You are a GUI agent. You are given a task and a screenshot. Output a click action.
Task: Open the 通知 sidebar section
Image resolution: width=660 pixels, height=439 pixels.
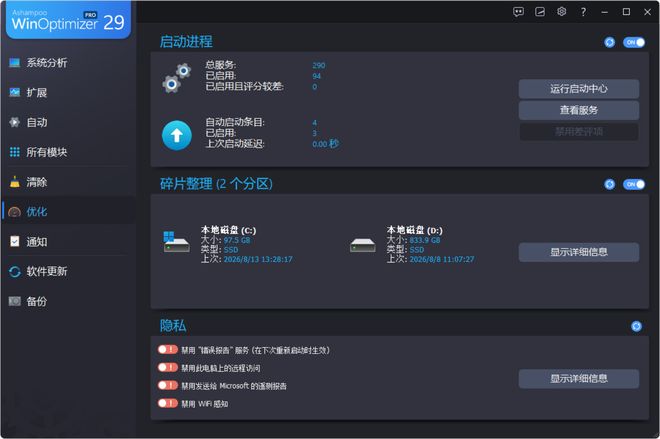click(x=67, y=242)
